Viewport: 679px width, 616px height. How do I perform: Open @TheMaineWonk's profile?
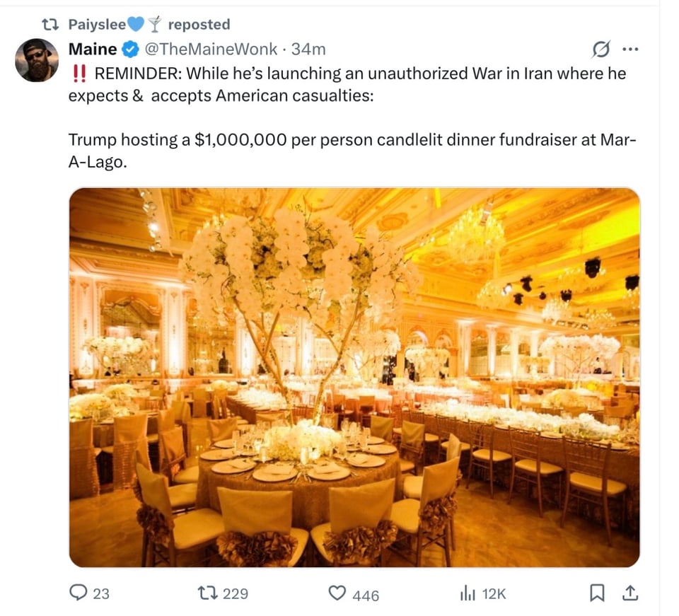click(210, 50)
